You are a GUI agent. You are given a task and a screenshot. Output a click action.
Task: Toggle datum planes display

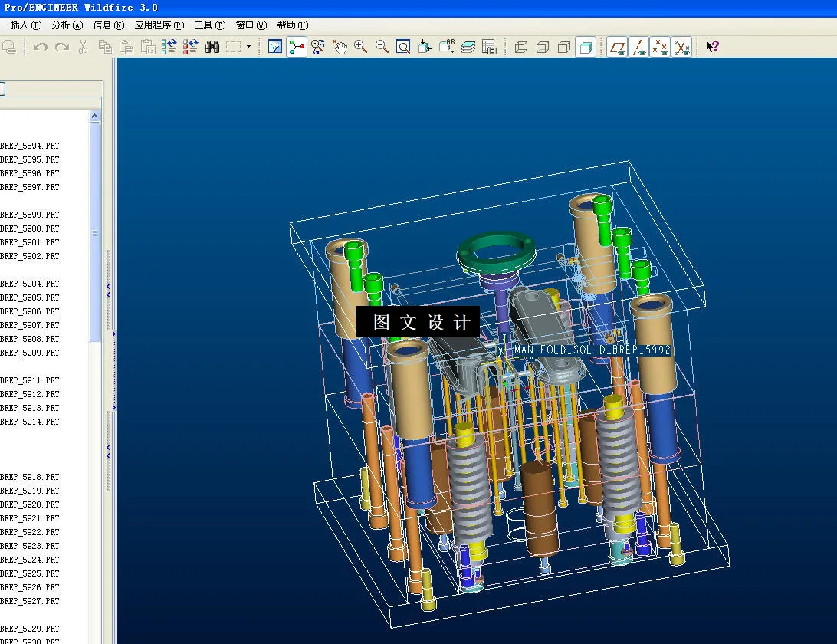[617, 48]
